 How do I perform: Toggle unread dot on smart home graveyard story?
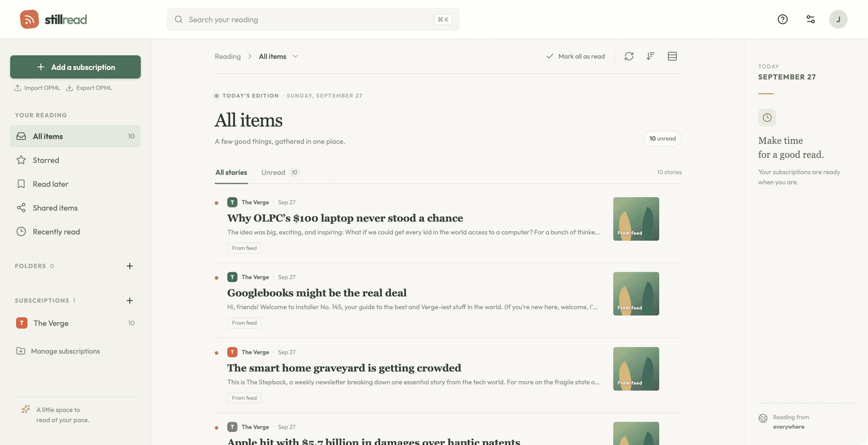(x=216, y=353)
